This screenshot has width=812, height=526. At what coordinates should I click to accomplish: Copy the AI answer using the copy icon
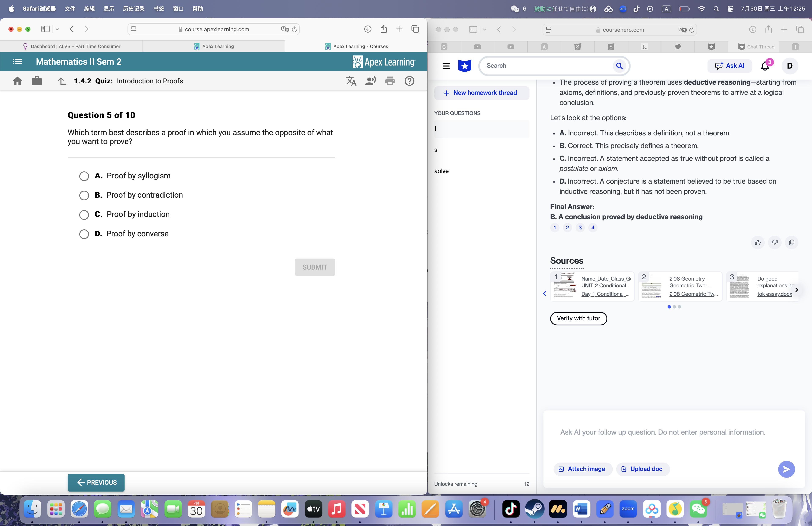point(792,242)
